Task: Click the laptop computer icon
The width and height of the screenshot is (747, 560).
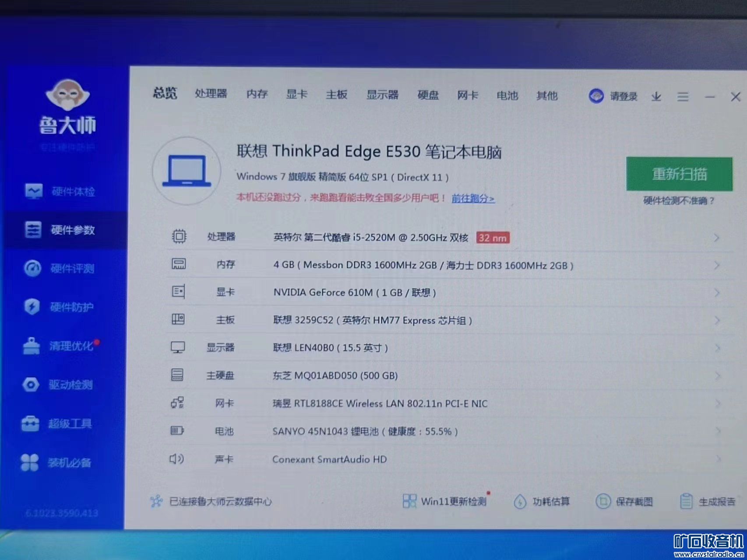Action: 187,171
